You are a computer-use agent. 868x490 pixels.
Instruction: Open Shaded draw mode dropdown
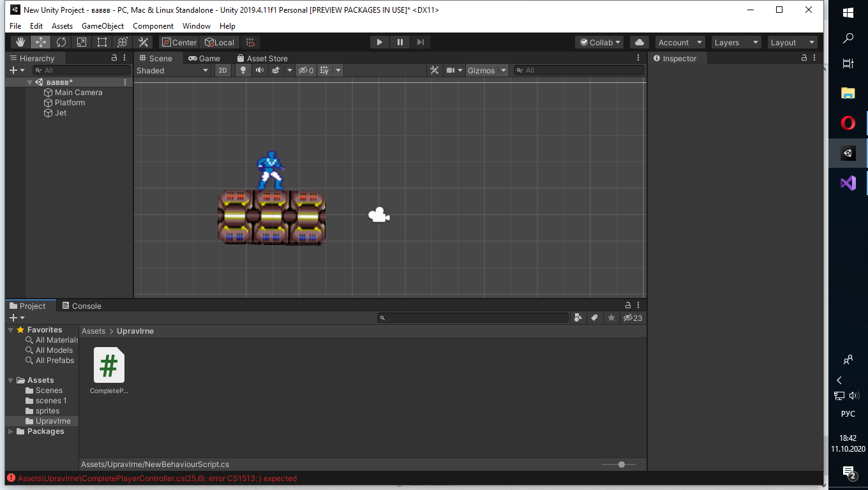click(x=172, y=70)
